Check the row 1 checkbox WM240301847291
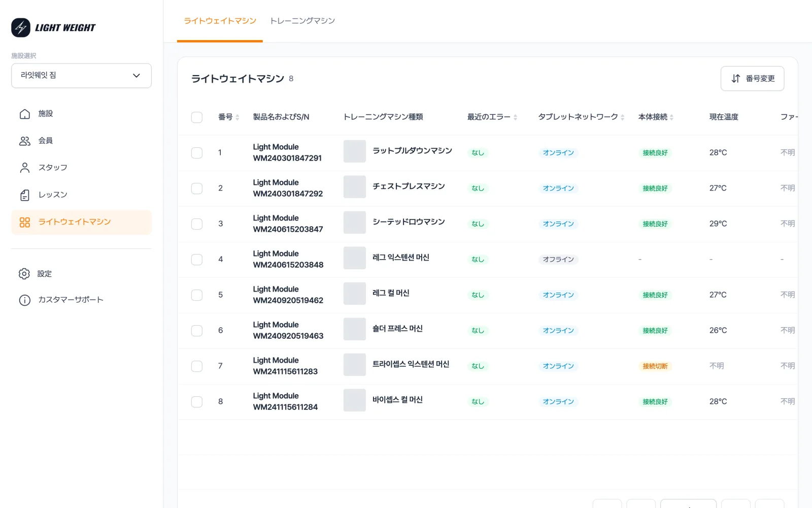The height and width of the screenshot is (508, 812). pyautogui.click(x=197, y=153)
